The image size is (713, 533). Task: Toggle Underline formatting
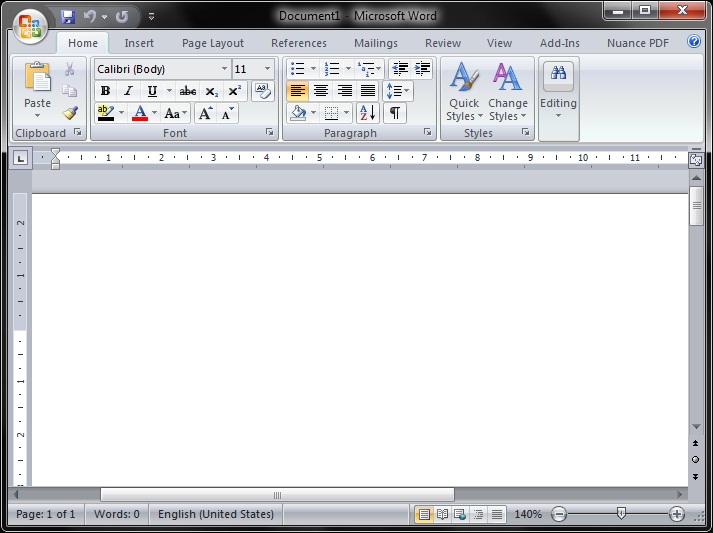[x=152, y=91]
